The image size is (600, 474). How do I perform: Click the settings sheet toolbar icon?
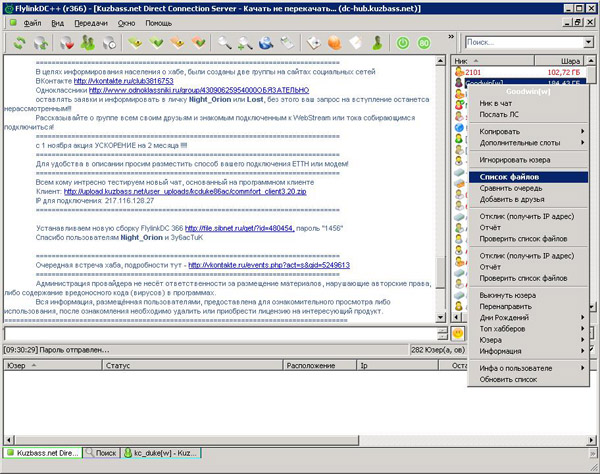coord(313,43)
